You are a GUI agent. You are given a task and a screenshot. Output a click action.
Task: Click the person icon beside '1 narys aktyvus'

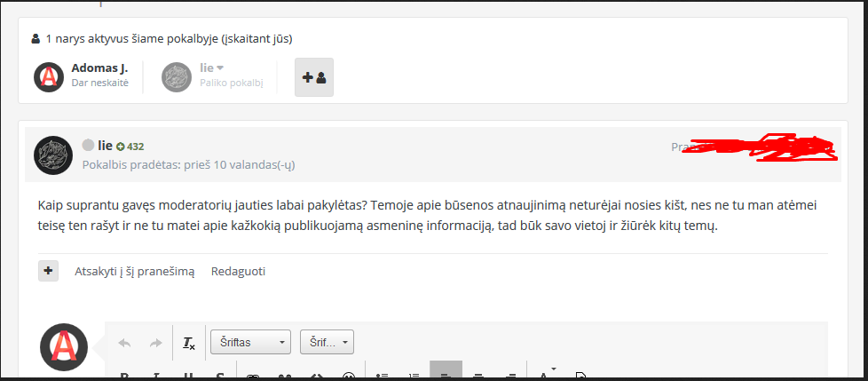(36, 39)
